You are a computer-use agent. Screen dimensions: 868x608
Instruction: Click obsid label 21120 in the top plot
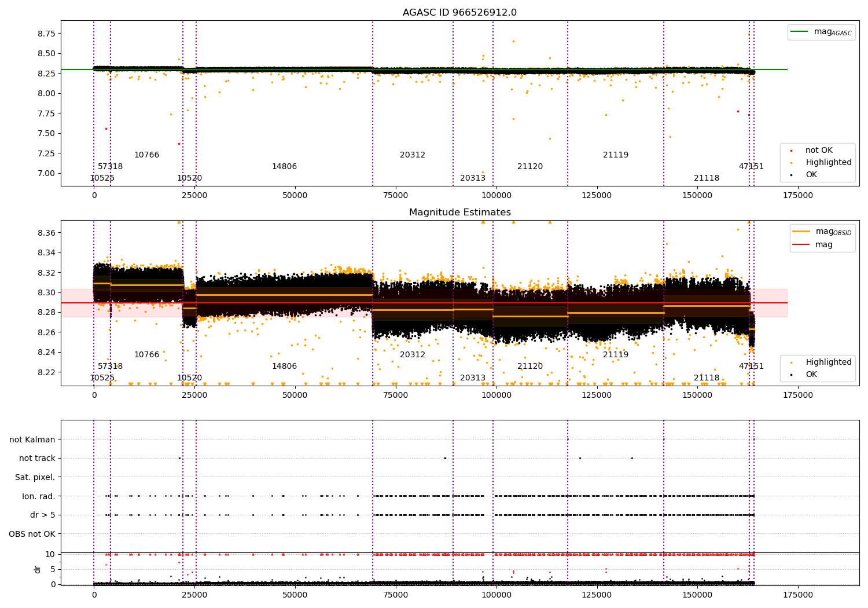(x=530, y=167)
